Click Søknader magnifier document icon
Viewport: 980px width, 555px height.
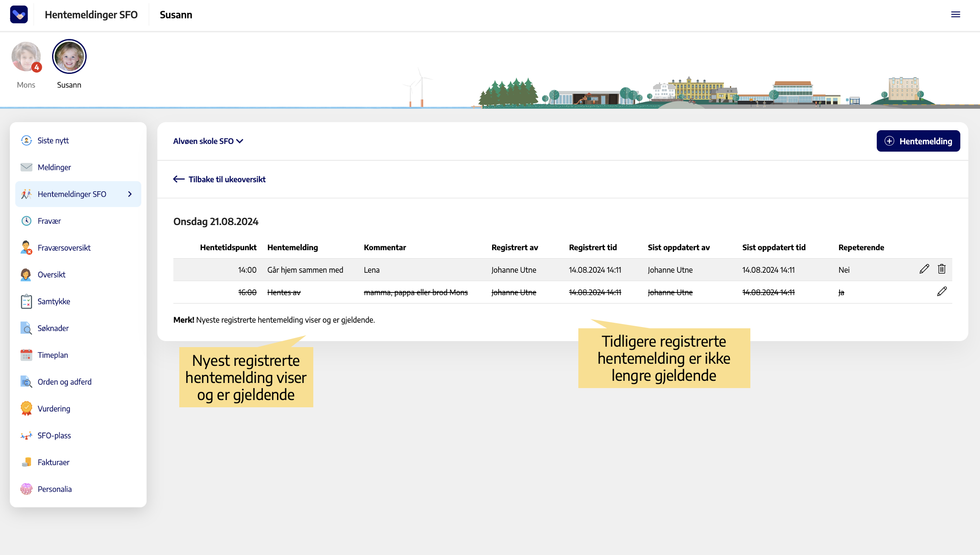pos(26,328)
